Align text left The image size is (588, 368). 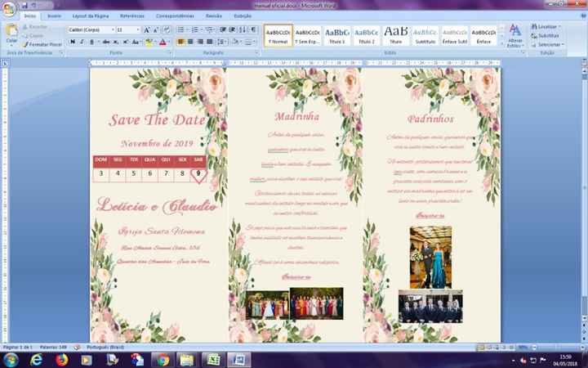(180, 42)
